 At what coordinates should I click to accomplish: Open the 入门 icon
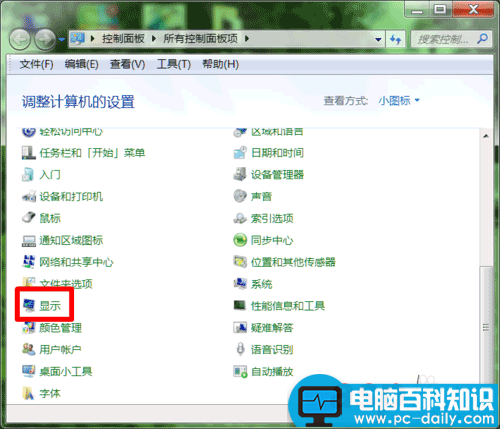tap(28, 175)
